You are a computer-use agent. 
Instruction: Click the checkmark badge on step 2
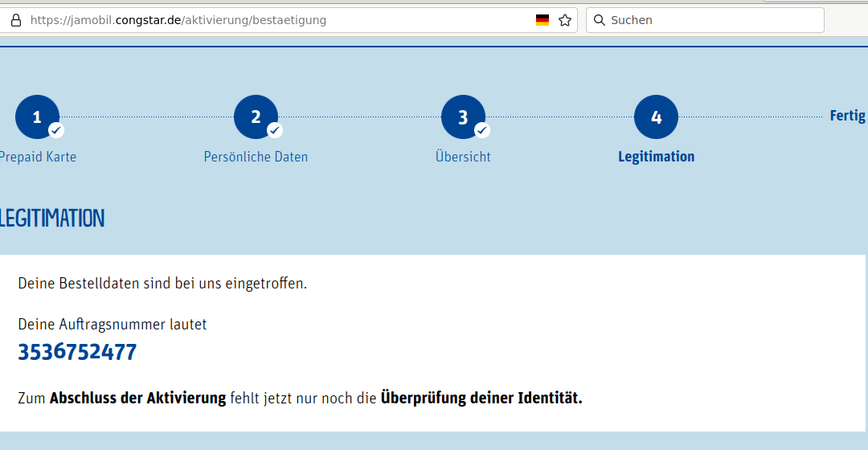click(x=275, y=130)
